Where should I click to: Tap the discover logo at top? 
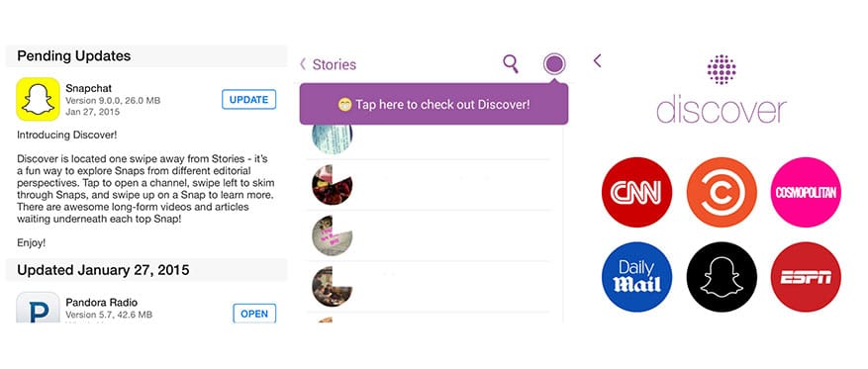(722, 89)
